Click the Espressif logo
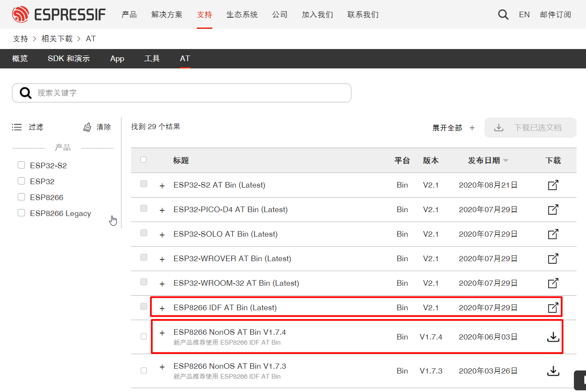Image resolution: width=586 pixels, height=392 pixels. (59, 14)
